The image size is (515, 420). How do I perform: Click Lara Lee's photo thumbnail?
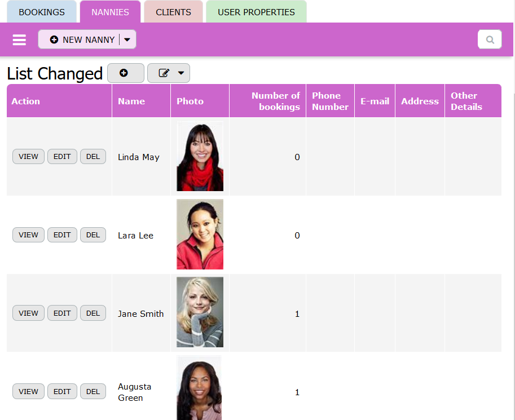coord(200,235)
